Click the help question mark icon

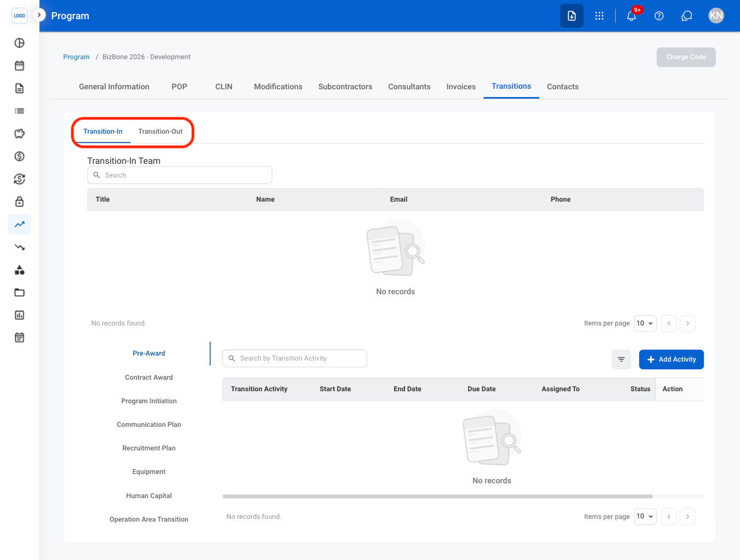click(x=659, y=16)
